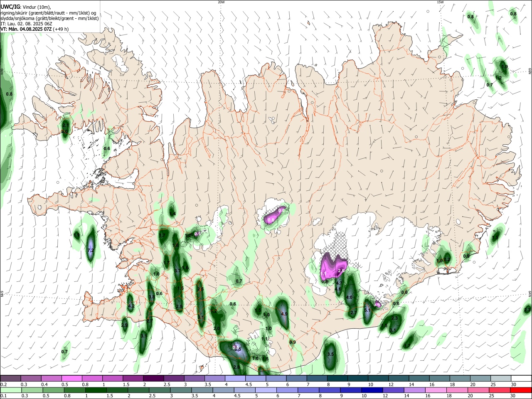Click the 1.1 precipitation value in the south
Viewport: 532px width, 399px height.
point(265,339)
